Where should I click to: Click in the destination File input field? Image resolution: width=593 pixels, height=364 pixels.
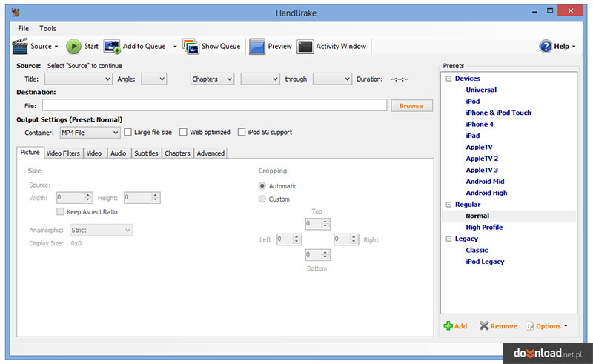coord(214,105)
